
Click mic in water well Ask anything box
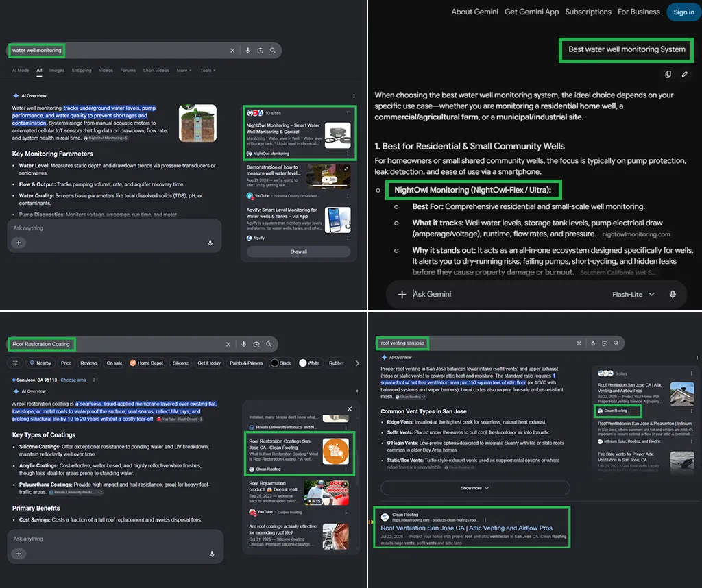click(210, 243)
